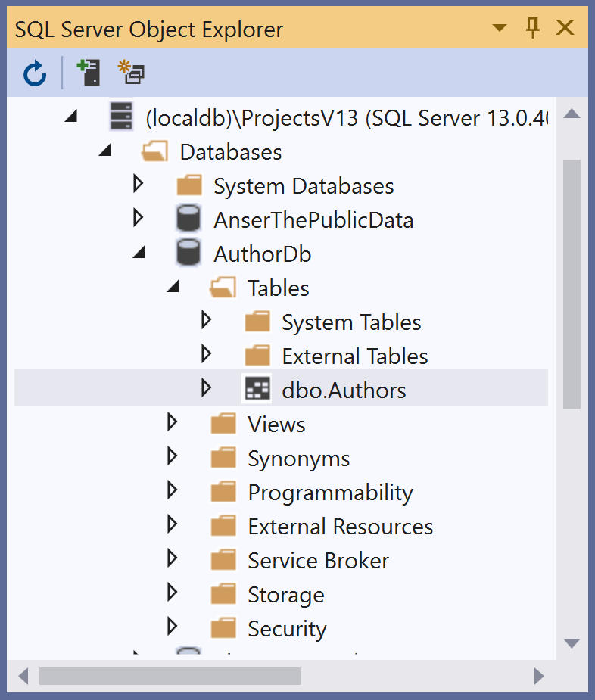Viewport: 595px width, 700px height.
Task: Click the Group by Schema toolbar icon
Action: tap(131, 73)
